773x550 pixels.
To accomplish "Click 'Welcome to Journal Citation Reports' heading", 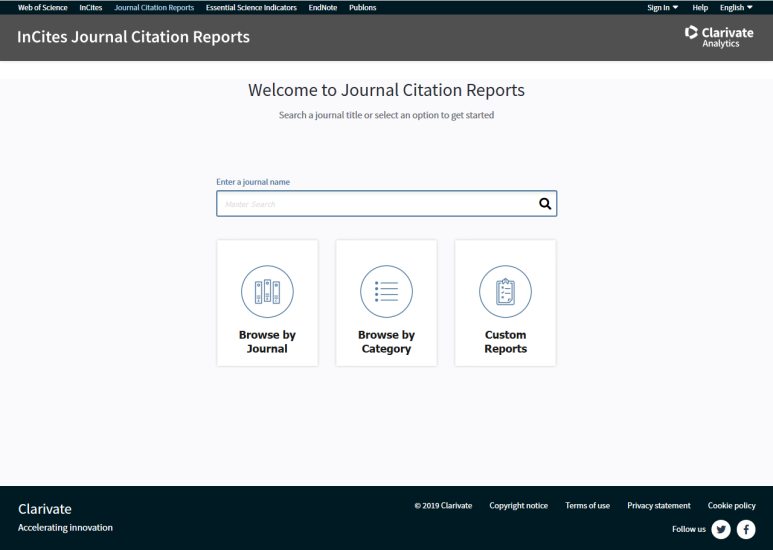I will (x=386, y=90).
